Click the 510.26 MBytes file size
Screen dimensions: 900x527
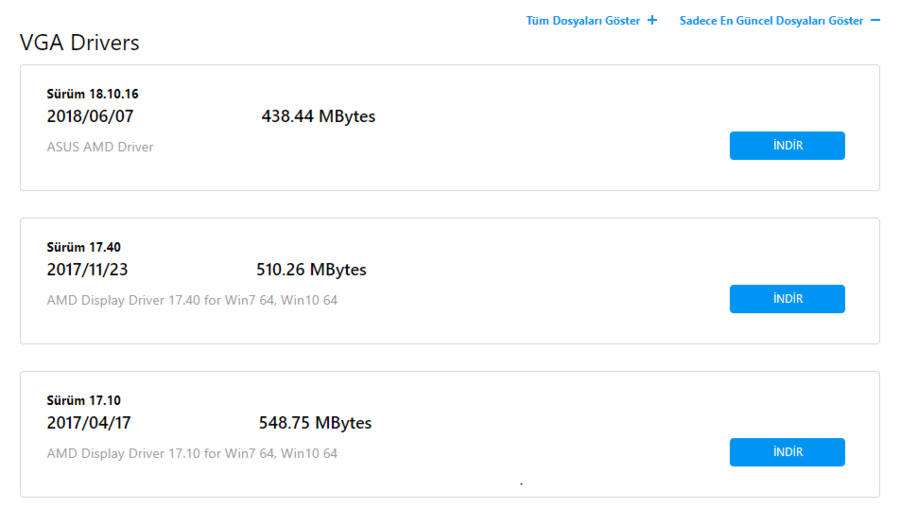(311, 269)
